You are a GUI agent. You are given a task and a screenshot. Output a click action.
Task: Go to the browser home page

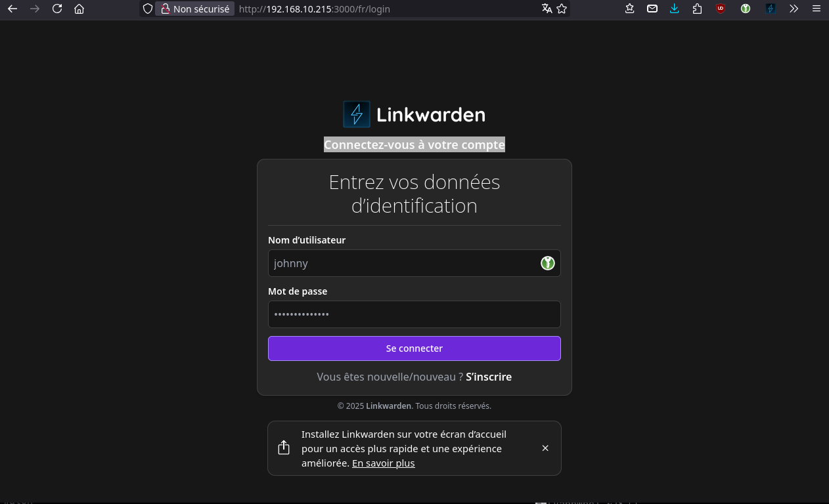79,9
